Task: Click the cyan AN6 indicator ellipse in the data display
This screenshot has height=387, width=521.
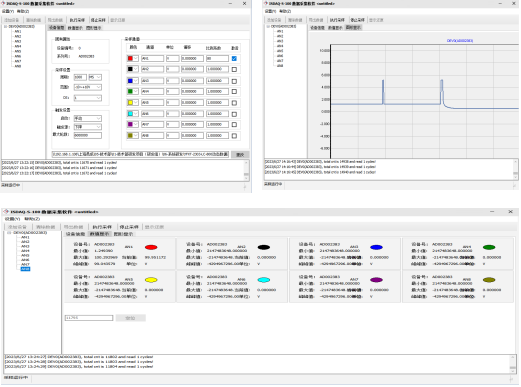Action: click(x=264, y=280)
